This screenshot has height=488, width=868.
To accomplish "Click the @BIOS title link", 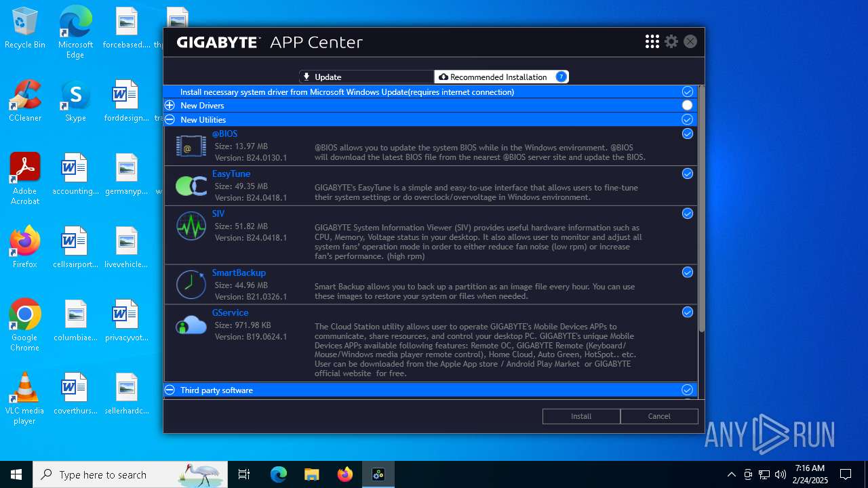I will pos(224,134).
